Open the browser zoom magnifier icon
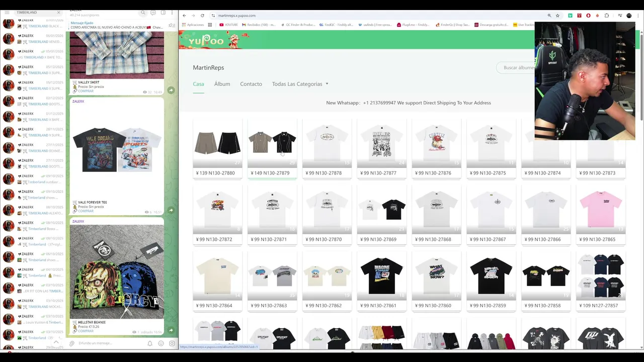Viewport: 644px width, 362px height. (x=549, y=16)
